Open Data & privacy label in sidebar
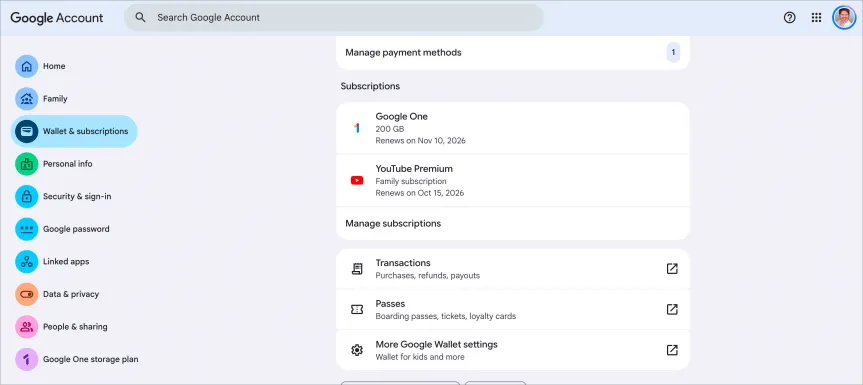 tap(71, 294)
